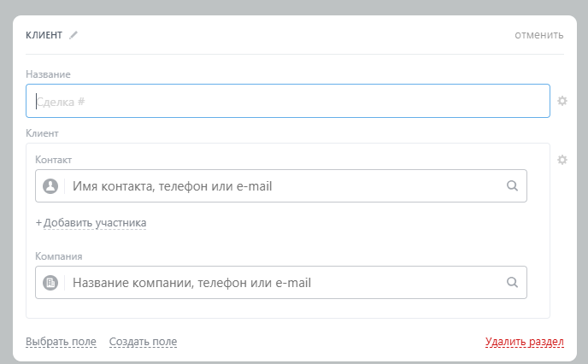588x364 pixels.
Task: Click the red Удалить раздел link
Action: coord(524,342)
